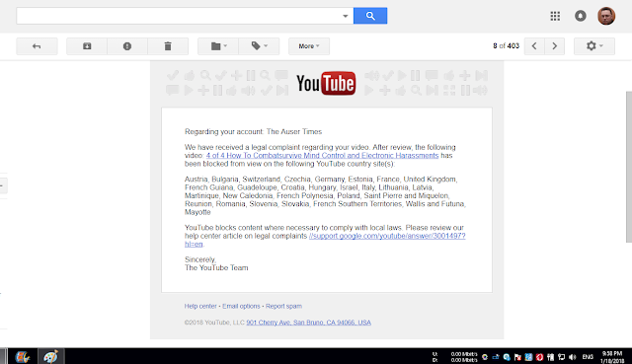Click the flag with red X tray icon
This screenshot has width=632, height=364.
[517, 357]
